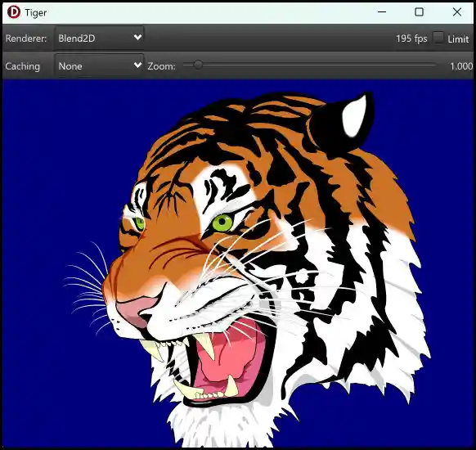The height and width of the screenshot is (450, 476).
Task: Minimize the Tiger window
Action: pos(382,12)
